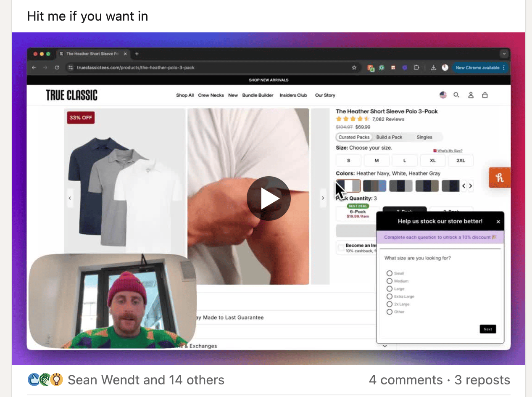Click the webcam overlay of the presenter
The height and width of the screenshot is (397, 532).
[x=112, y=301]
